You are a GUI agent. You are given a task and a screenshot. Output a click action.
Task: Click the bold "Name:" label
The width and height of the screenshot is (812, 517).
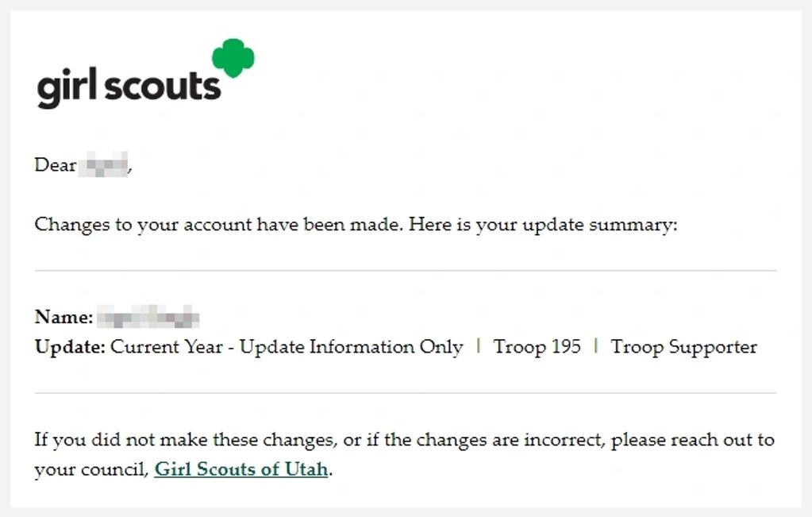[x=63, y=318]
